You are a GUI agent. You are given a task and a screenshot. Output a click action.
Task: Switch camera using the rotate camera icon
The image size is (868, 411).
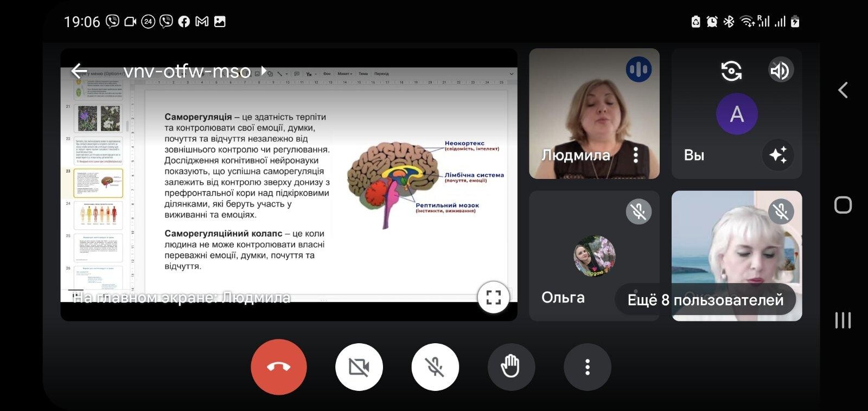click(731, 70)
